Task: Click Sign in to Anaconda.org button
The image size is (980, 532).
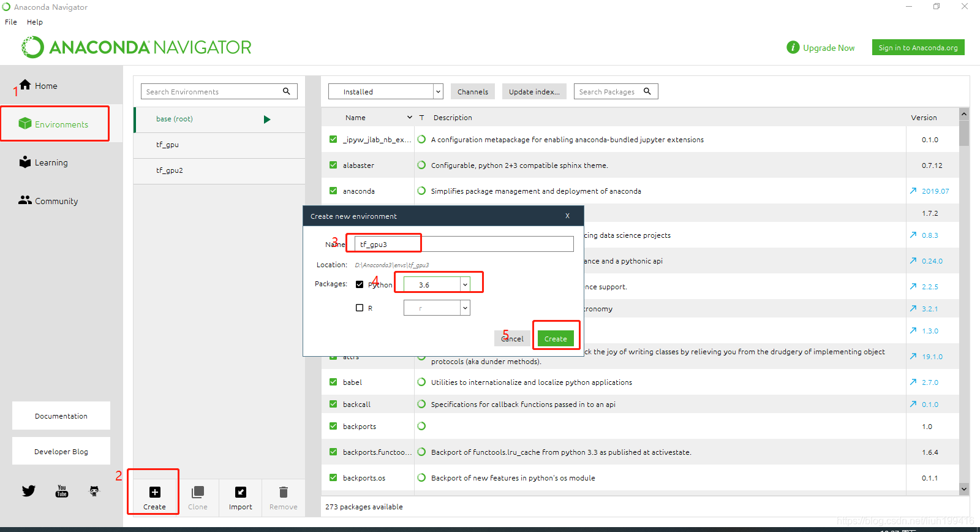Action: click(x=918, y=47)
